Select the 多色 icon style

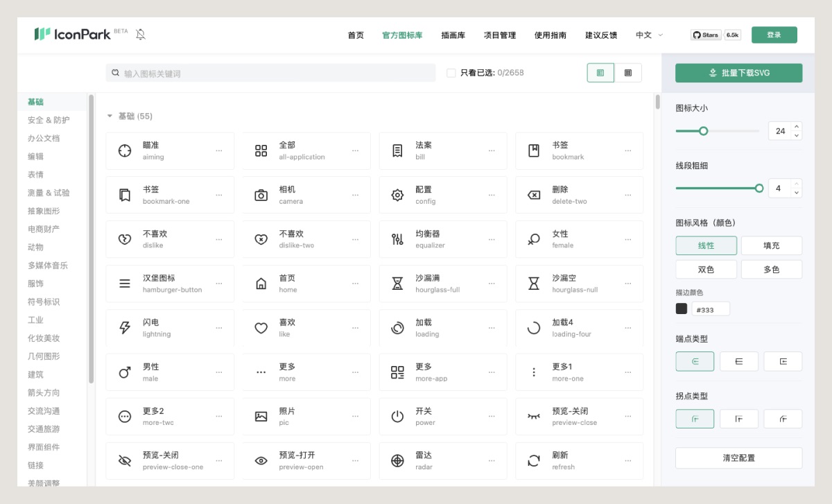pos(772,269)
